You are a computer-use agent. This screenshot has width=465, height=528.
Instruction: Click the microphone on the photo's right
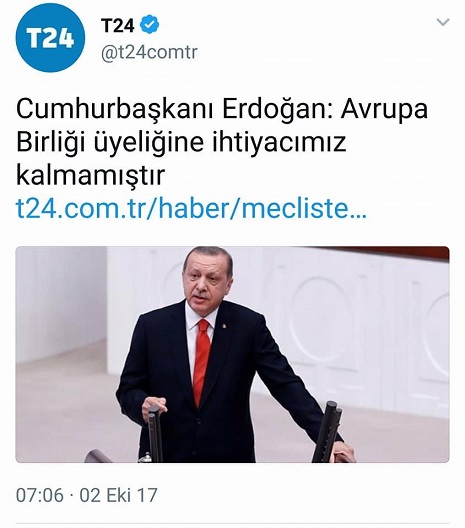pyautogui.click(x=329, y=431)
